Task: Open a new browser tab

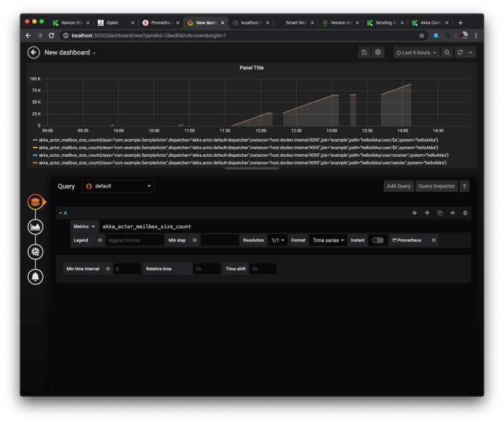Action: pos(460,22)
